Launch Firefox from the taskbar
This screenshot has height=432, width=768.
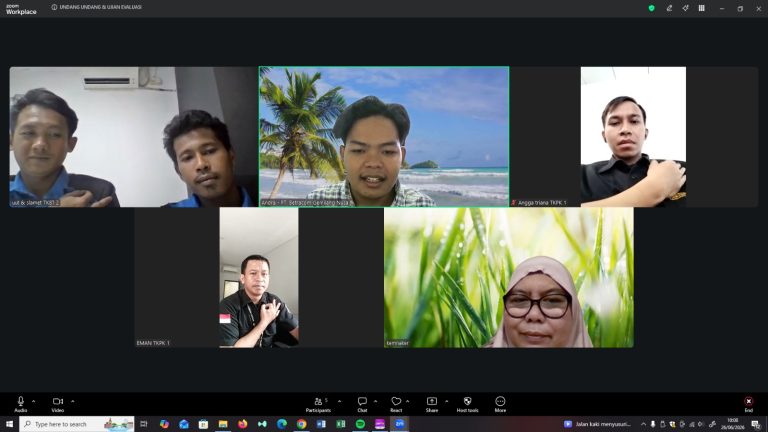[x=242, y=424]
